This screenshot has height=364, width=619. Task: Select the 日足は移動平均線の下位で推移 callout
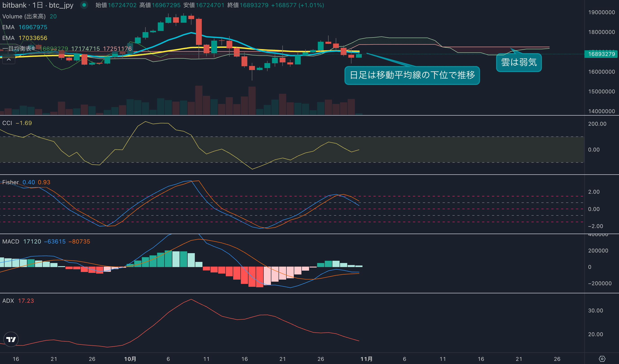point(412,75)
